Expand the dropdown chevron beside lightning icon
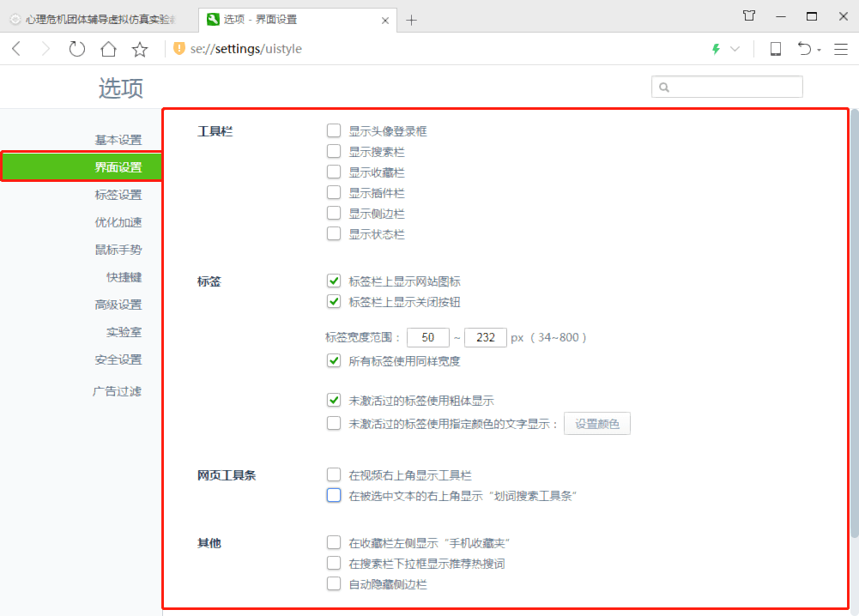 click(x=735, y=50)
